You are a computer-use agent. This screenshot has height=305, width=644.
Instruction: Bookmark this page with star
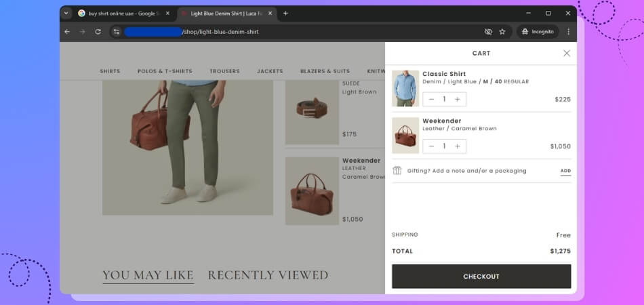(x=502, y=32)
